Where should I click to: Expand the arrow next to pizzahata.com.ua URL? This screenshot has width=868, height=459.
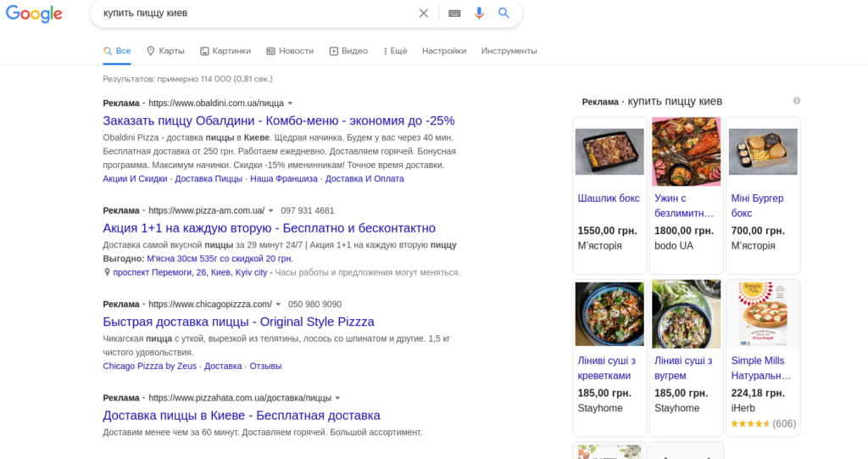337,398
